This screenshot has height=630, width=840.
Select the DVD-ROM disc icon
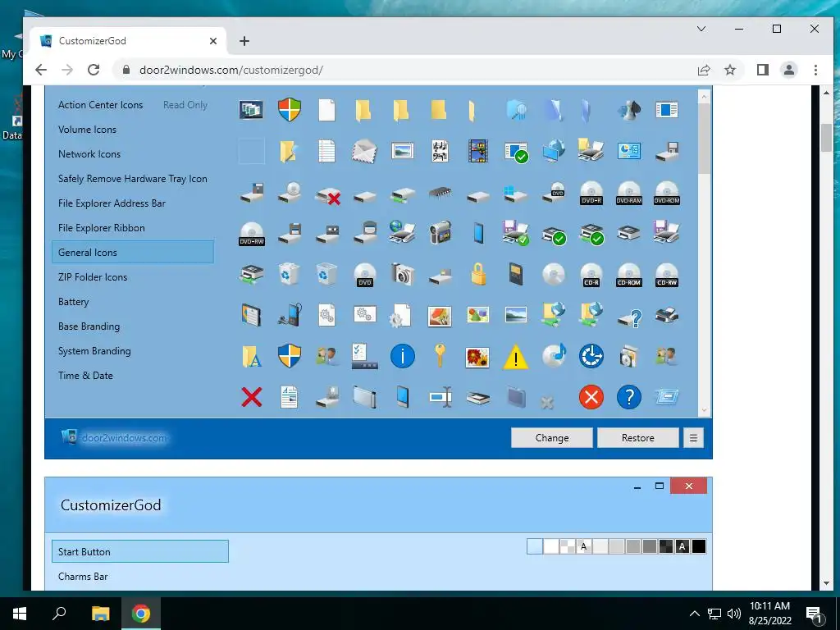(667, 192)
